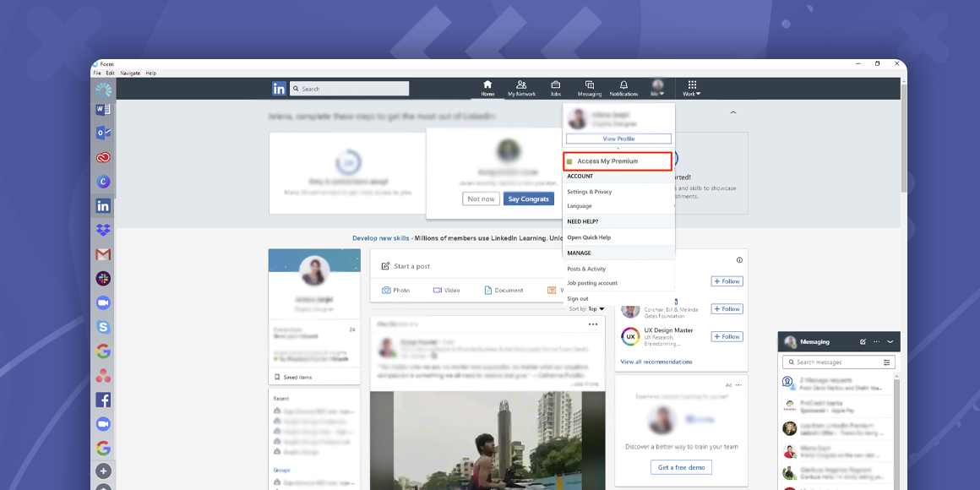
Task: Open Messaging from the top navigation
Action: (590, 88)
